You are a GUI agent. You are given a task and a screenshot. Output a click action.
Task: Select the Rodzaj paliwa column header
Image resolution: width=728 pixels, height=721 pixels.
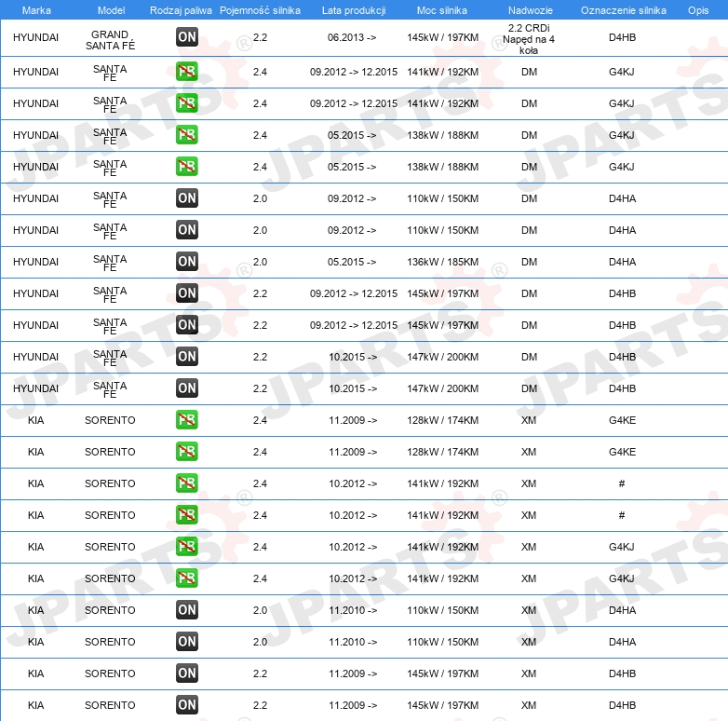point(181,10)
